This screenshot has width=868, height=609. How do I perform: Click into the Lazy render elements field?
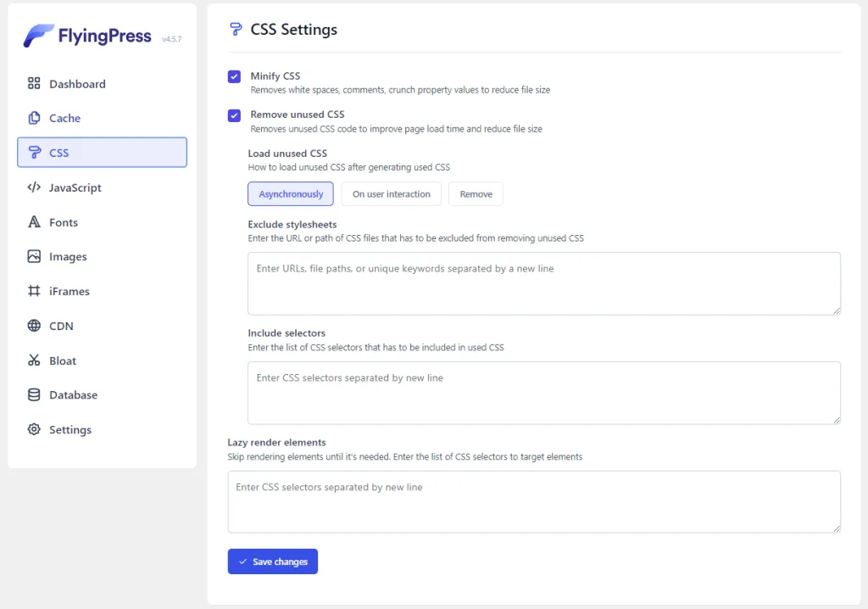pyautogui.click(x=533, y=502)
